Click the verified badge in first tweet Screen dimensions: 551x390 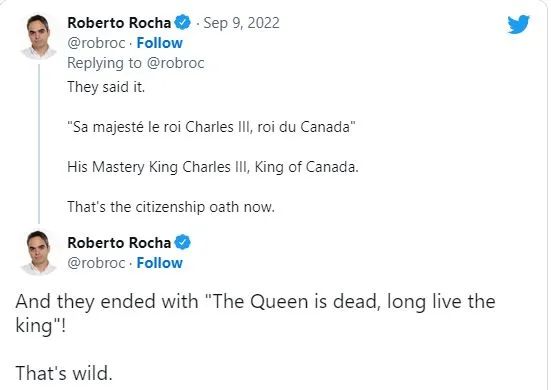coord(182,22)
